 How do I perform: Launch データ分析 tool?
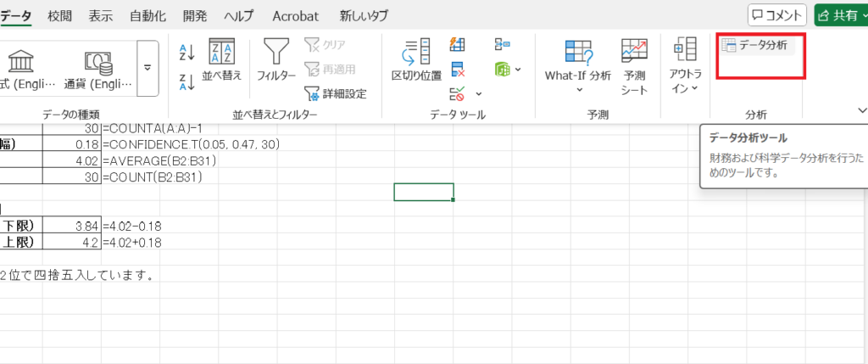tap(756, 46)
